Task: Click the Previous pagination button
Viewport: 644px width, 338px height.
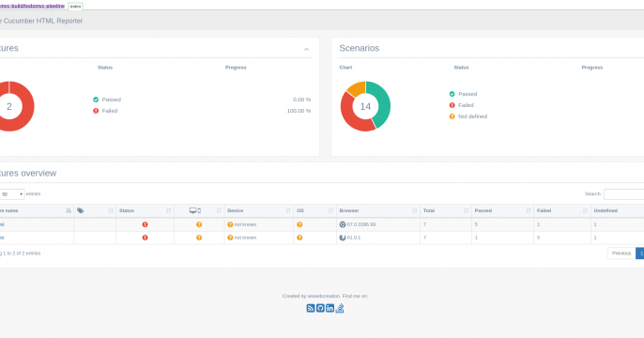Action: tap(621, 253)
